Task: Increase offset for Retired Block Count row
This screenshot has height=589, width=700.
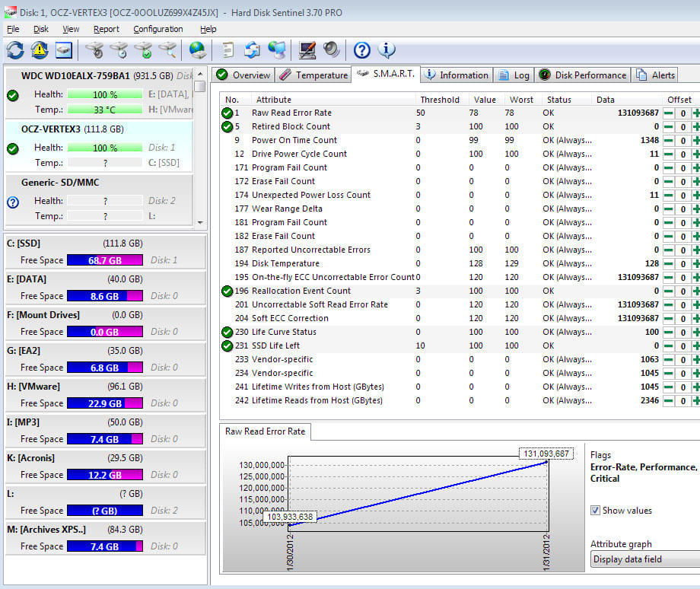Action: pyautogui.click(x=696, y=127)
